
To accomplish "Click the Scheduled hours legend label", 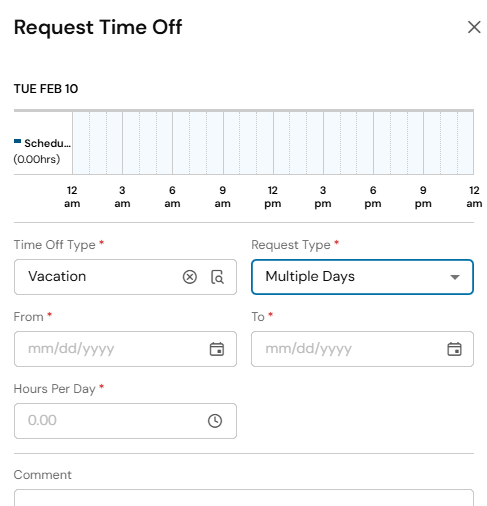I will tap(42, 151).
